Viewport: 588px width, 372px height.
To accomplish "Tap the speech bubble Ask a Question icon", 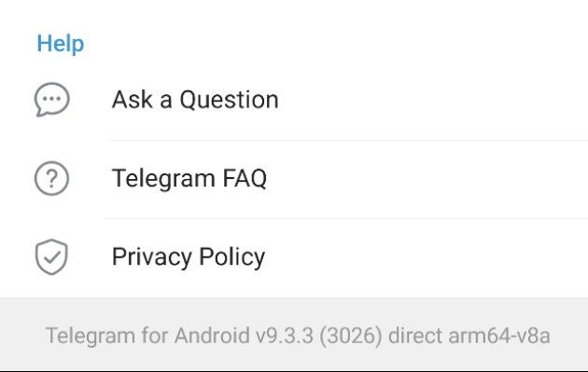I will click(51, 99).
